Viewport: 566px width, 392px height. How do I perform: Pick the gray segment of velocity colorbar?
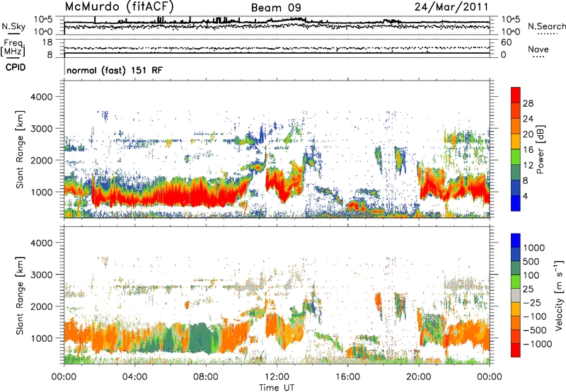(516, 296)
